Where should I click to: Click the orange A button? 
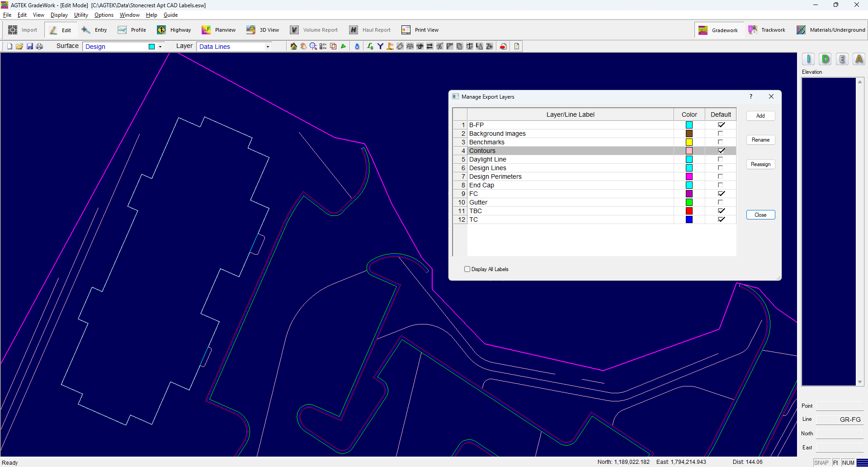coord(859,59)
